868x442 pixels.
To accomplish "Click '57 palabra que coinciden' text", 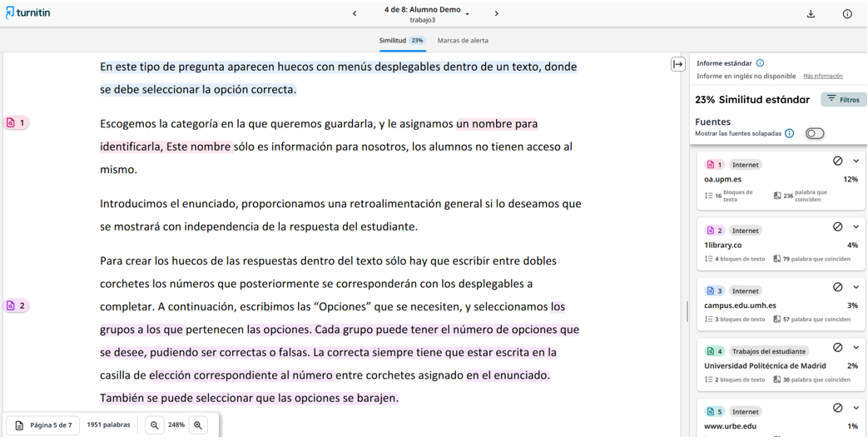I will pyautogui.click(x=812, y=319).
